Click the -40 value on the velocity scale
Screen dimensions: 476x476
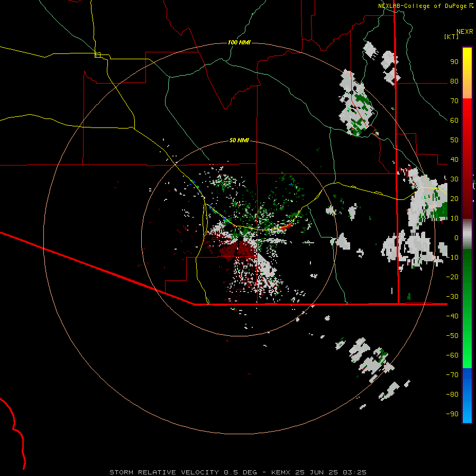click(x=452, y=316)
